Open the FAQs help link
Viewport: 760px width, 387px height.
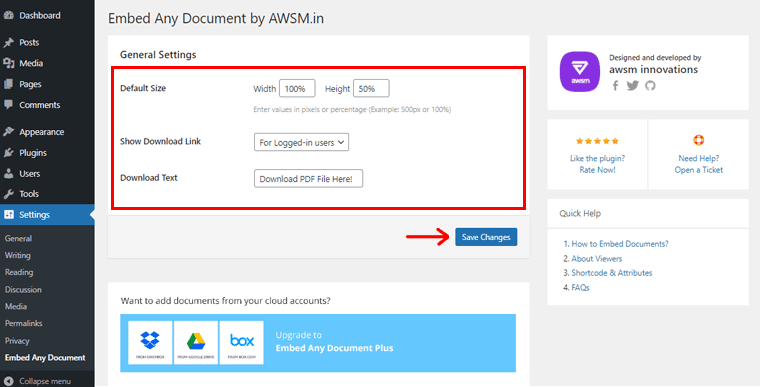580,288
